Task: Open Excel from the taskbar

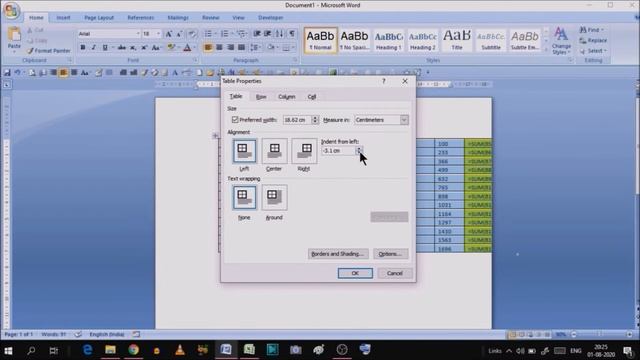Action: tap(249, 350)
